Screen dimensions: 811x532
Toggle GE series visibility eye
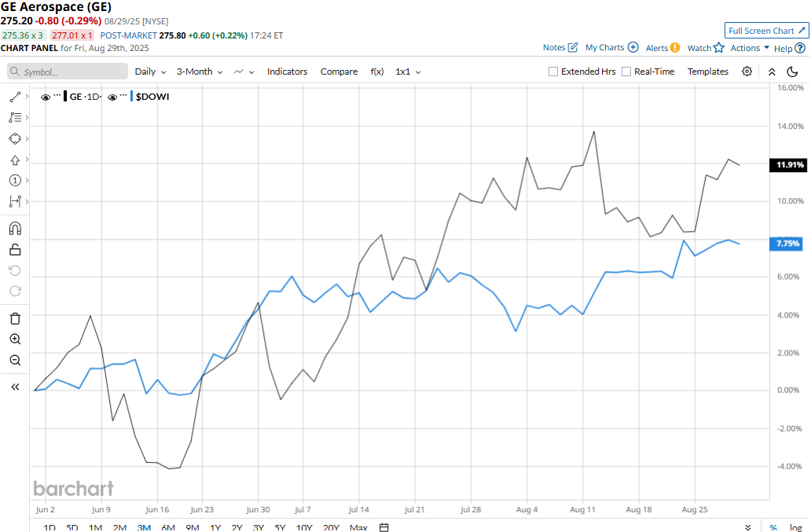(x=46, y=97)
